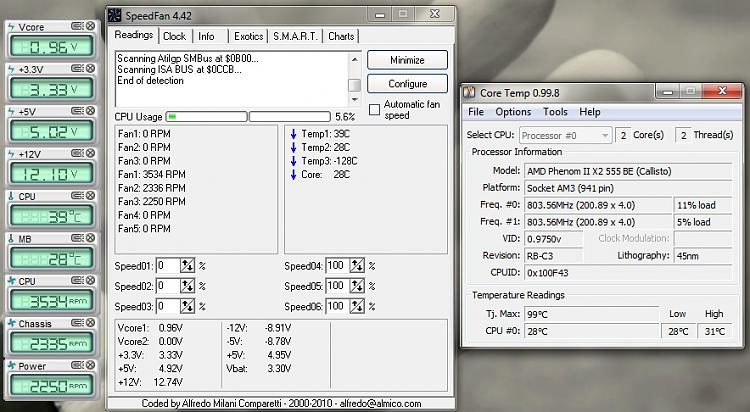The image size is (750, 412).
Task: Click the Speed04 percentage input field
Action: 338,266
